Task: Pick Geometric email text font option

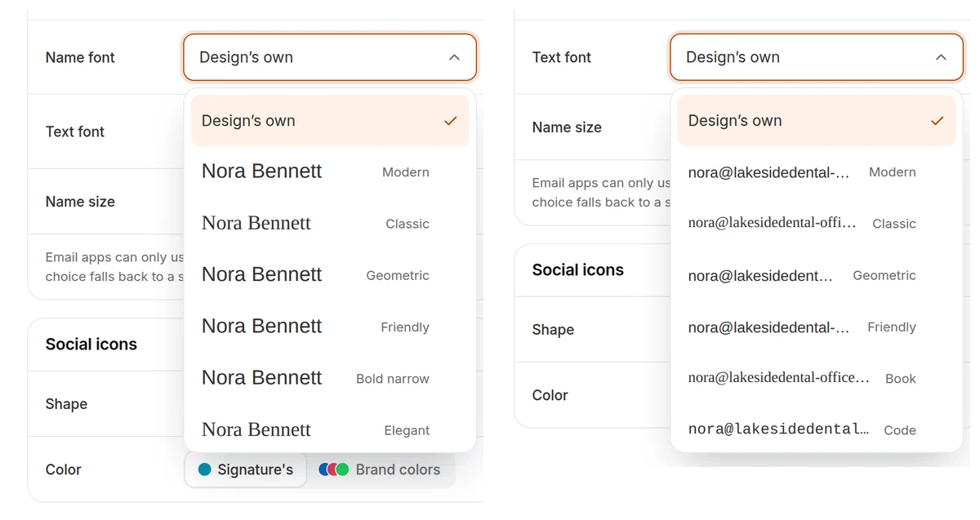Action: [x=817, y=275]
